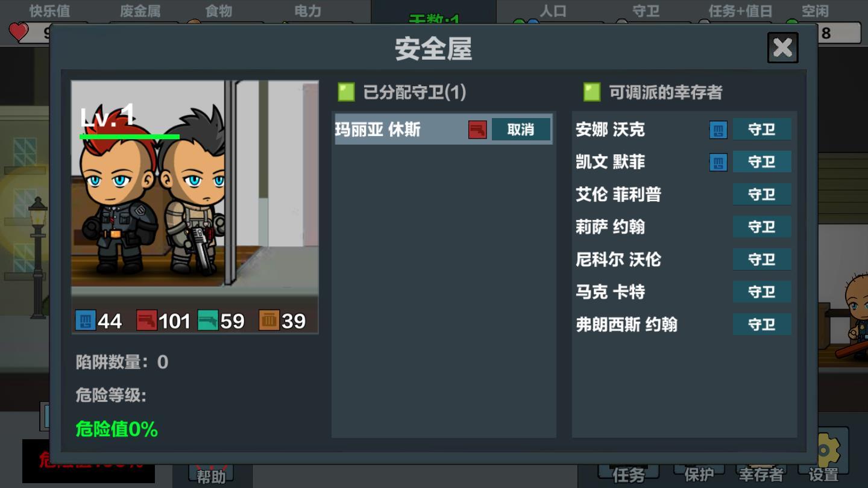Assign 莉萨 约翰 as guard
The image size is (868, 488).
tap(762, 227)
